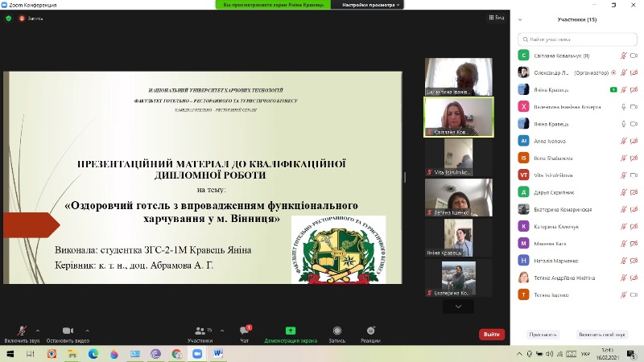Click the Включить свой звук button

click(x=601, y=335)
